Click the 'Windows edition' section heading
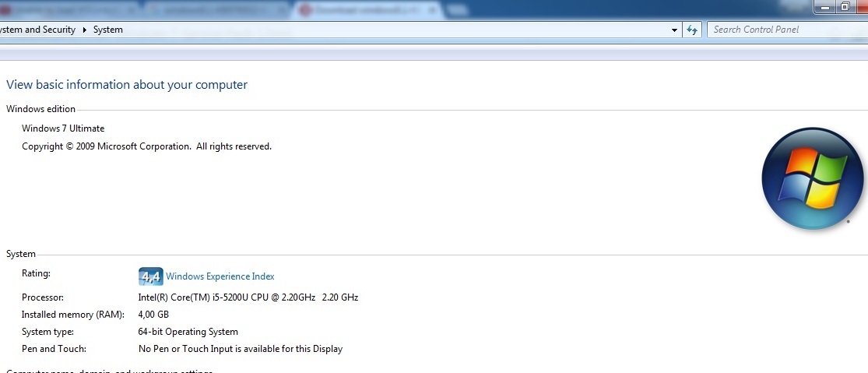Viewport: 868px width, 373px height. point(41,109)
